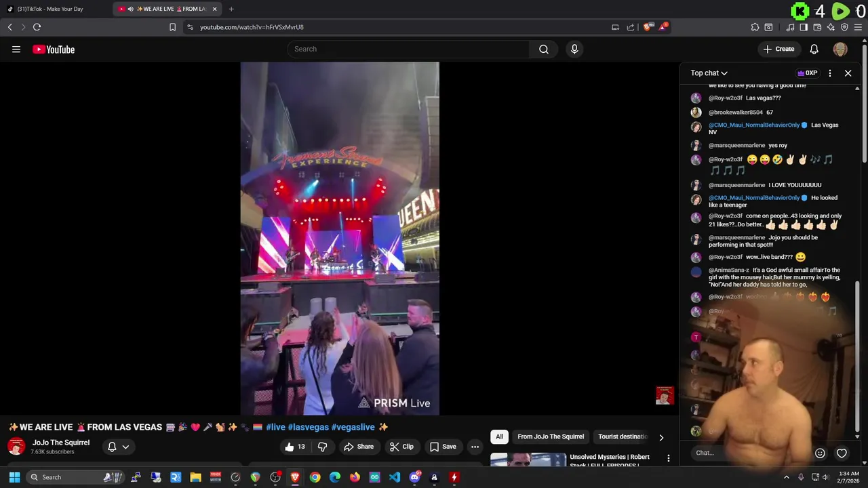
Task: Focus the chat message input
Action: (x=749, y=453)
